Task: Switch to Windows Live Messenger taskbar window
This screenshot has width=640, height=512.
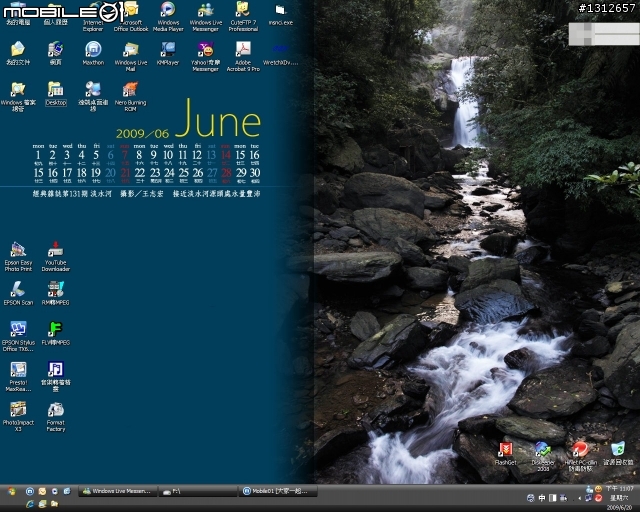Action: click(x=117, y=491)
